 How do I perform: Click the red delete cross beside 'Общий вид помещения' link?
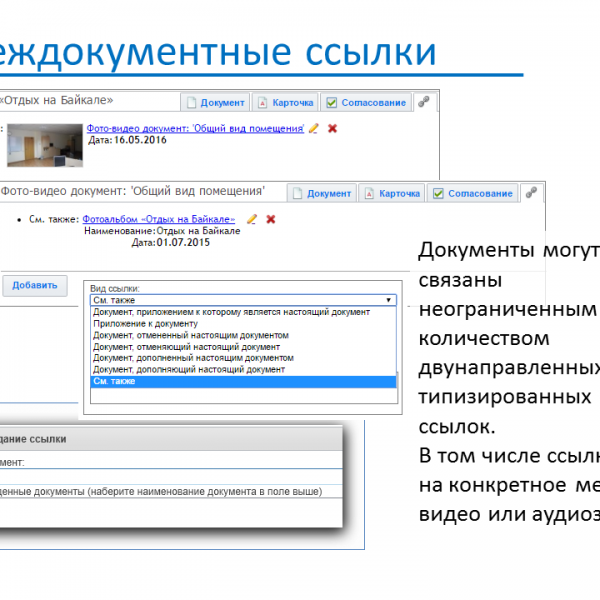pos(332,129)
